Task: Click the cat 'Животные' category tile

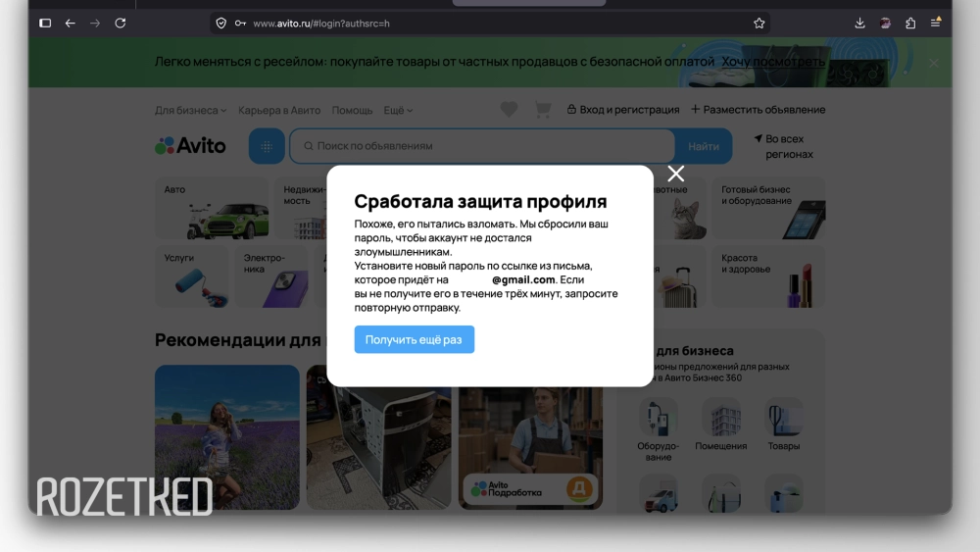Action: [679, 208]
